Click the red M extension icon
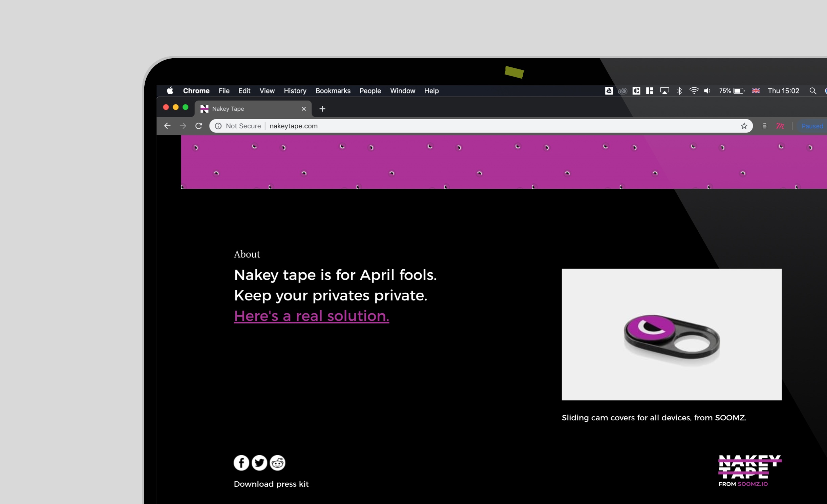 [780, 126]
